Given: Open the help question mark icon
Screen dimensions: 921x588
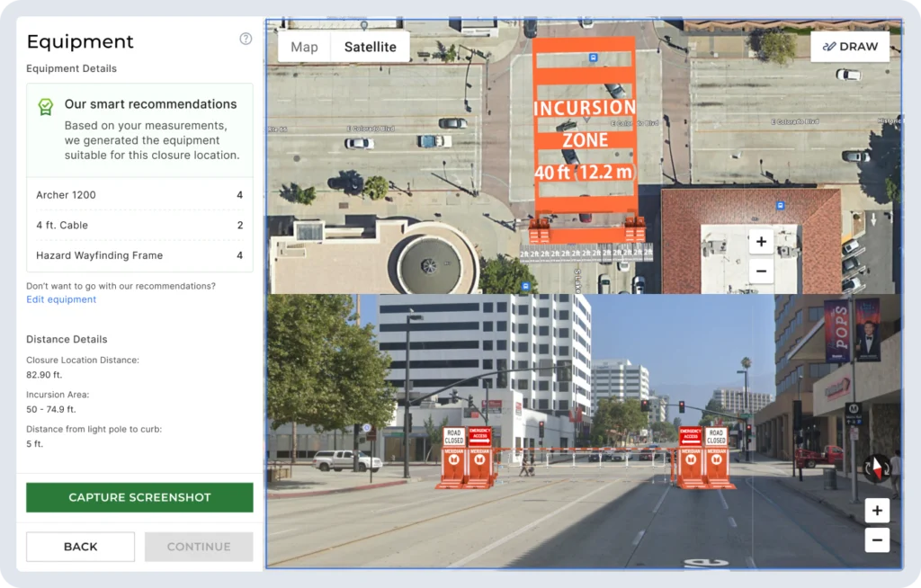Looking at the screenshot, I should [246, 39].
